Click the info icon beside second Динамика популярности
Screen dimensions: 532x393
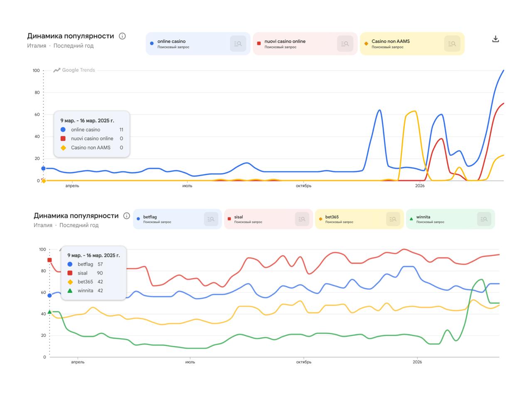point(126,216)
